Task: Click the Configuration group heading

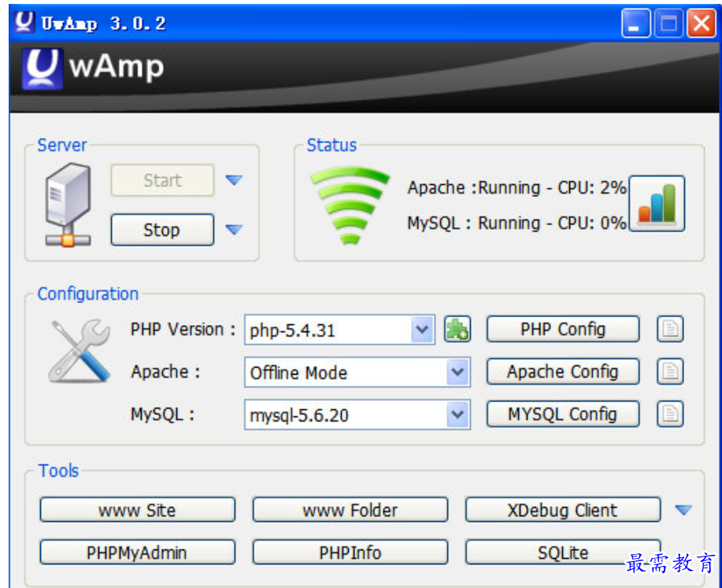Action: pyautogui.click(x=88, y=294)
